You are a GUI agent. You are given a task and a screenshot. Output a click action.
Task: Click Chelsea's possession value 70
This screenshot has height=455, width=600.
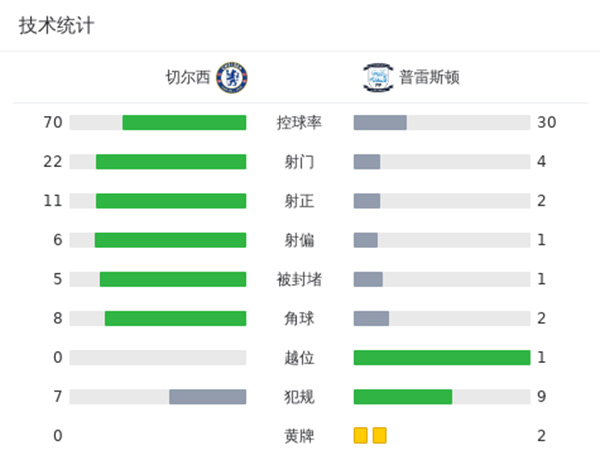tap(53, 123)
